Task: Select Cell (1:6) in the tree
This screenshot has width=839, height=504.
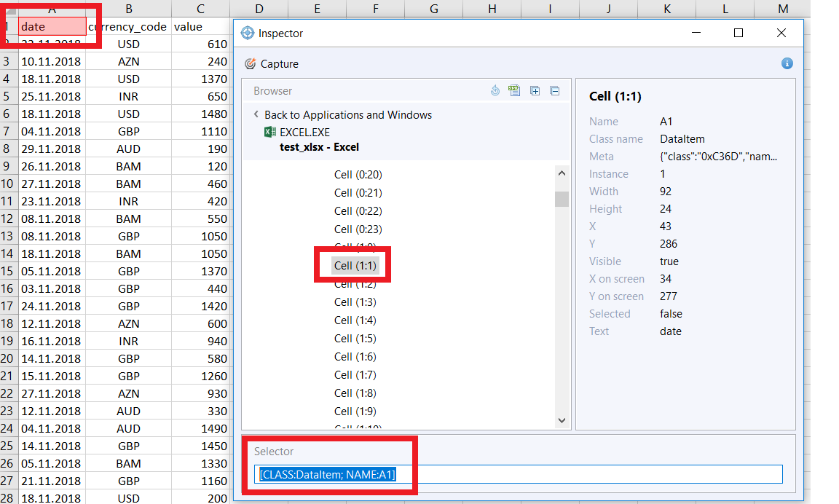Action: point(355,356)
